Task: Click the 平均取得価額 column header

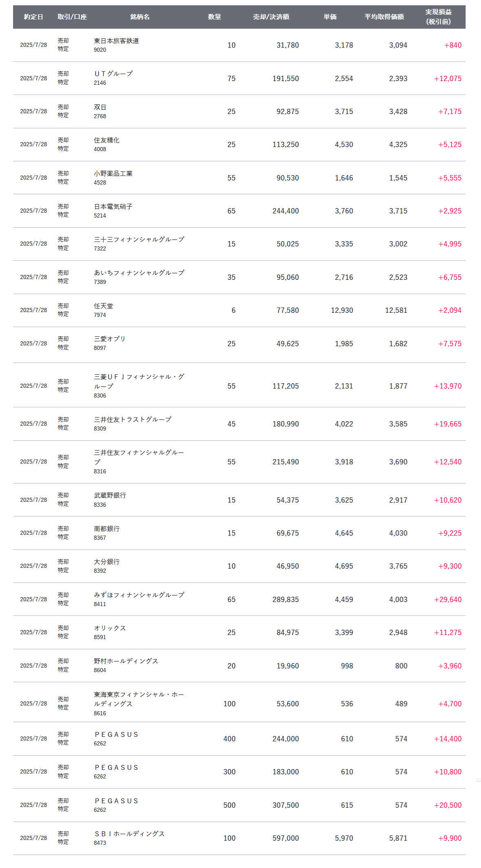Action: click(x=384, y=17)
